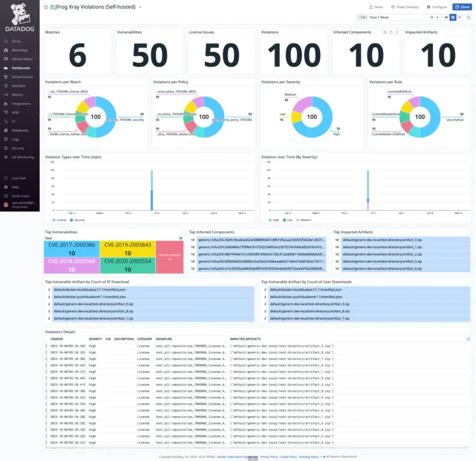The height and width of the screenshot is (461, 476).
Task: Open the Datadog Status footer link
Action: click(x=309, y=457)
